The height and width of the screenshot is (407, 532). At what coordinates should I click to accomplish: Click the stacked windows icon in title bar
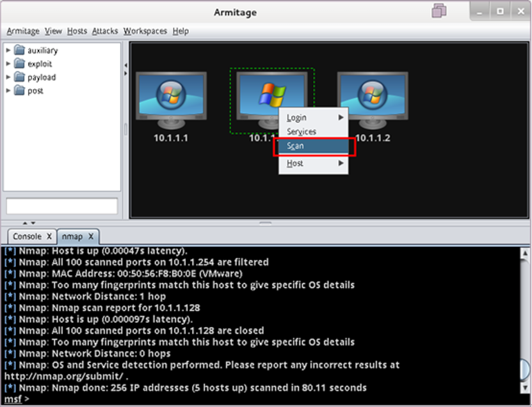pos(439,10)
